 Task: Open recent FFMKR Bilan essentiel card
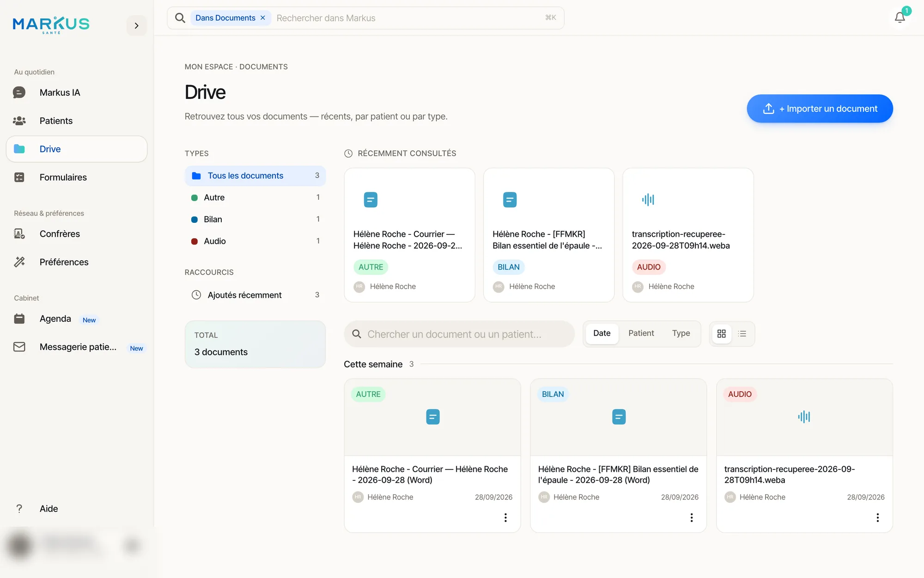549,235
